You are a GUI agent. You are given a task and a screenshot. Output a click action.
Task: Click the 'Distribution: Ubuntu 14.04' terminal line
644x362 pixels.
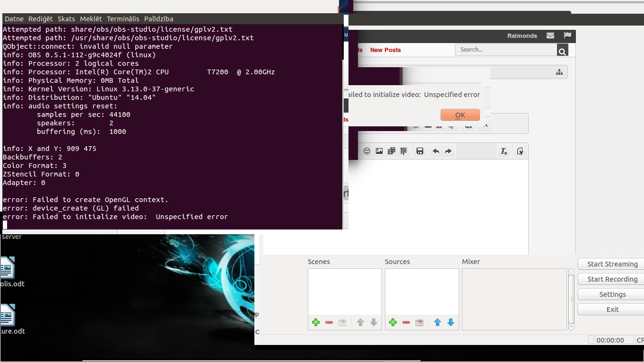(x=79, y=97)
